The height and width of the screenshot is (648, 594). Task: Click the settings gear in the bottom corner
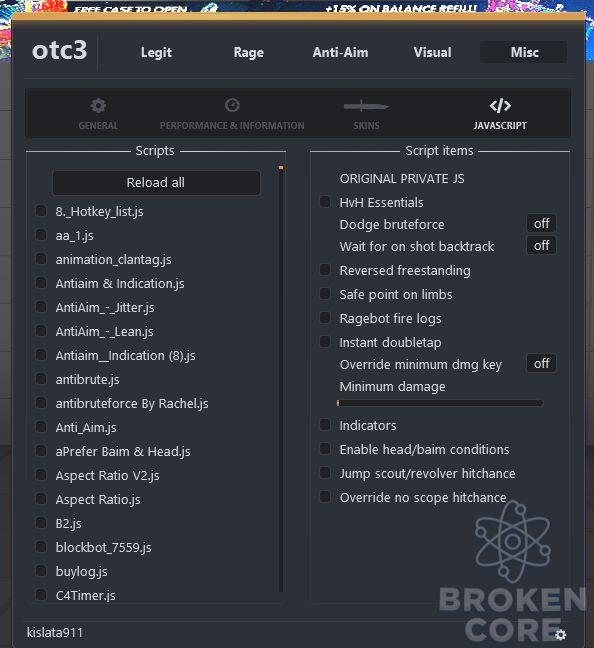click(x=560, y=634)
